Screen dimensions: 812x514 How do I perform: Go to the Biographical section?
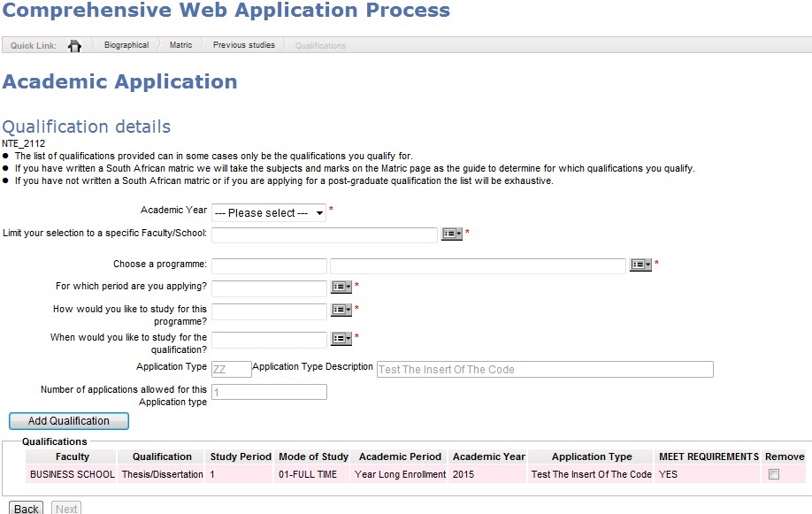(x=126, y=43)
